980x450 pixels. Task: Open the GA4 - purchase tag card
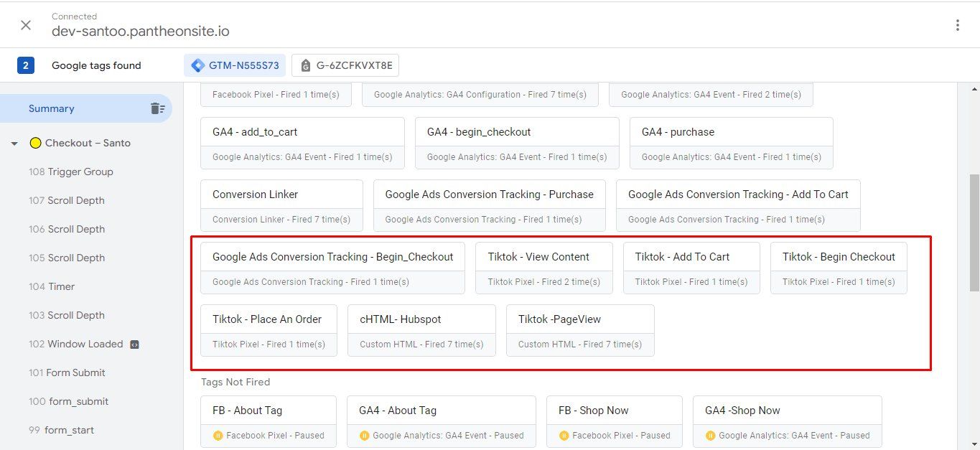pos(732,143)
